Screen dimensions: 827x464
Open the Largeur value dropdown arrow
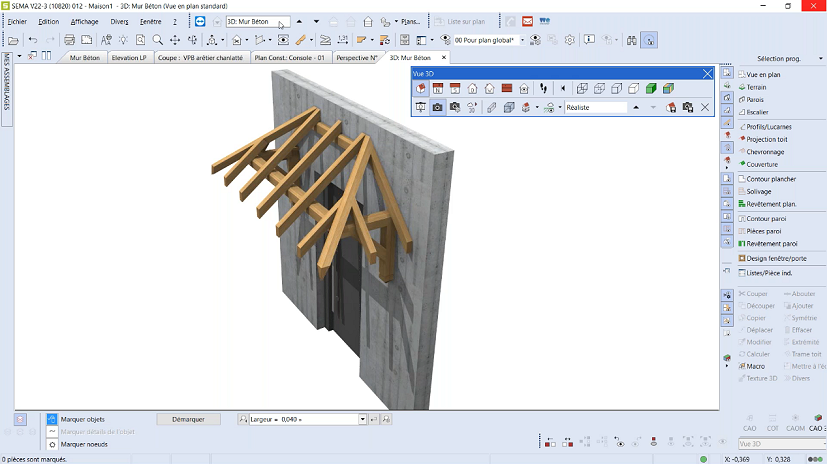(362, 419)
